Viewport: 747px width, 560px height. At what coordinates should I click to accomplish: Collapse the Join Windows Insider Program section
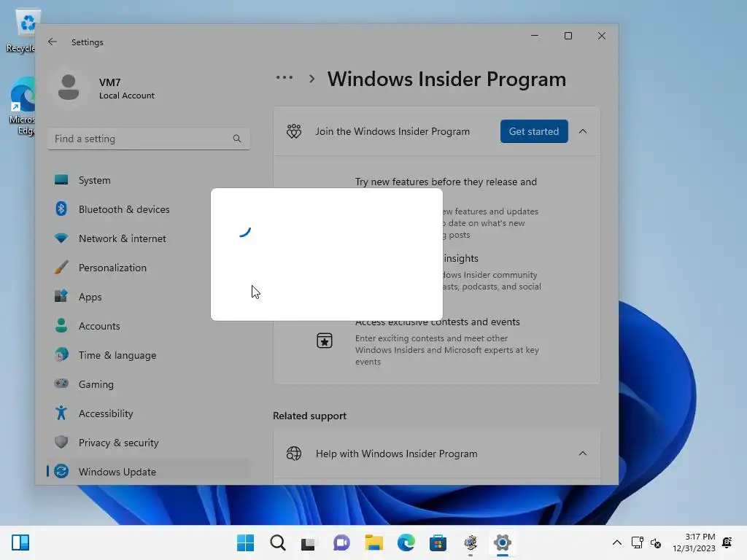point(583,131)
